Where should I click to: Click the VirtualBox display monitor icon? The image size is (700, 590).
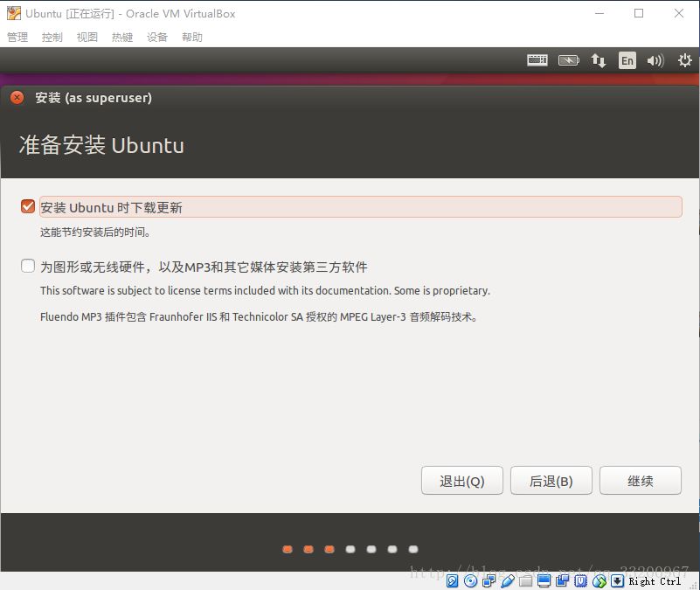coord(544,580)
